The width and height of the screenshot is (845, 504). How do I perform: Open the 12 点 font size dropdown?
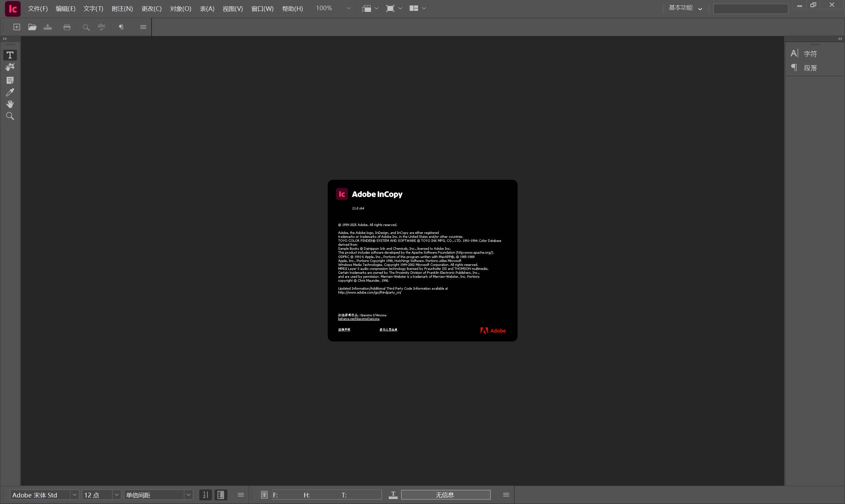117,495
